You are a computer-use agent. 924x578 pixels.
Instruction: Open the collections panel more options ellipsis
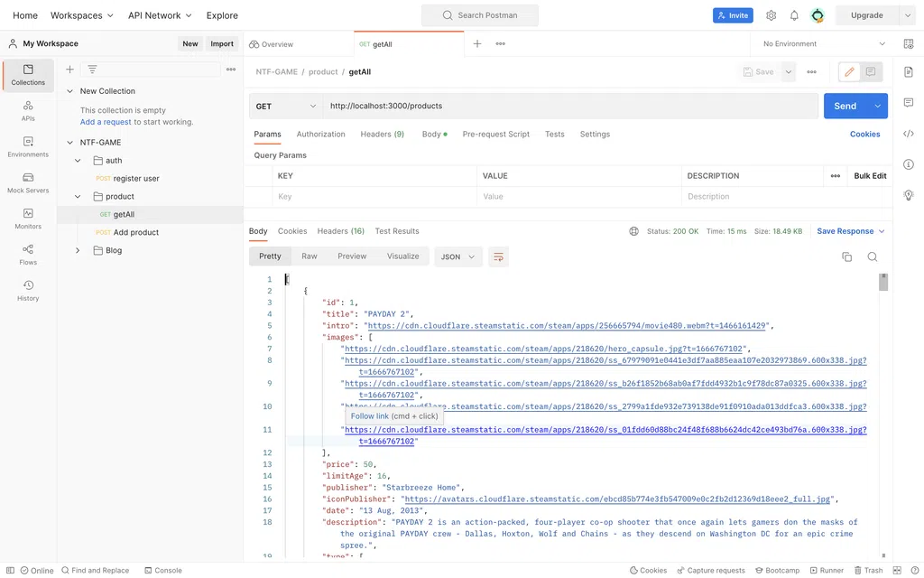tap(231, 70)
